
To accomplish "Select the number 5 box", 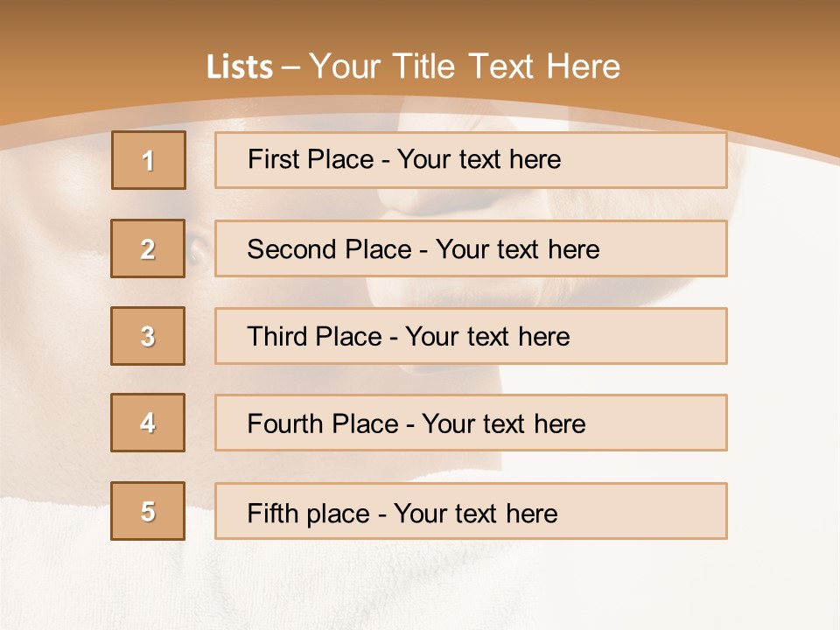I will pos(149,511).
